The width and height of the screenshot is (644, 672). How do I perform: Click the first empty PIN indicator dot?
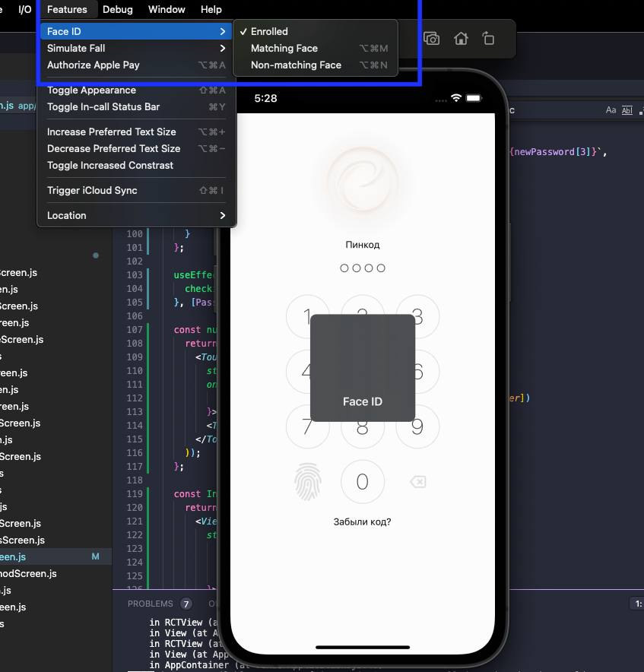click(x=344, y=268)
